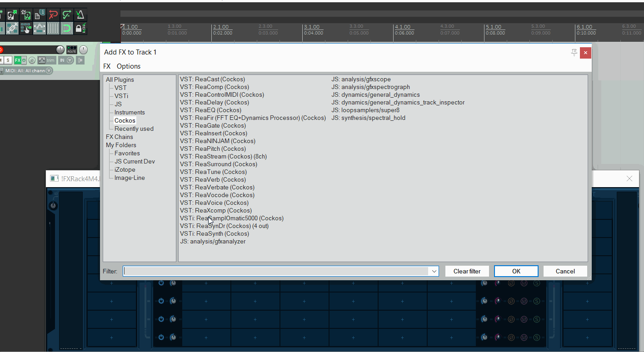The height and width of the screenshot is (352, 644).
Task: Select the VST category in the tree
Action: click(120, 88)
